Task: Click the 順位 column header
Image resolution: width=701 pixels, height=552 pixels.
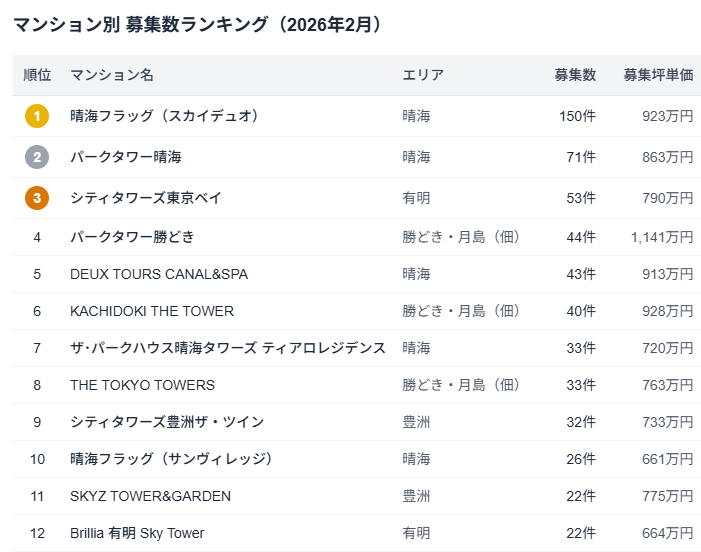Action: 37,75
